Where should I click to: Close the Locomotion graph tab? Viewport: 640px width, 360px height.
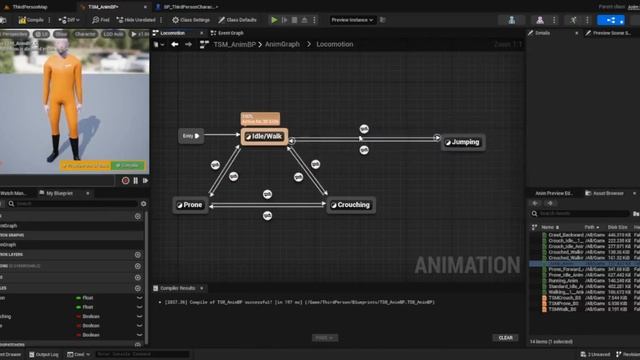coord(201,33)
